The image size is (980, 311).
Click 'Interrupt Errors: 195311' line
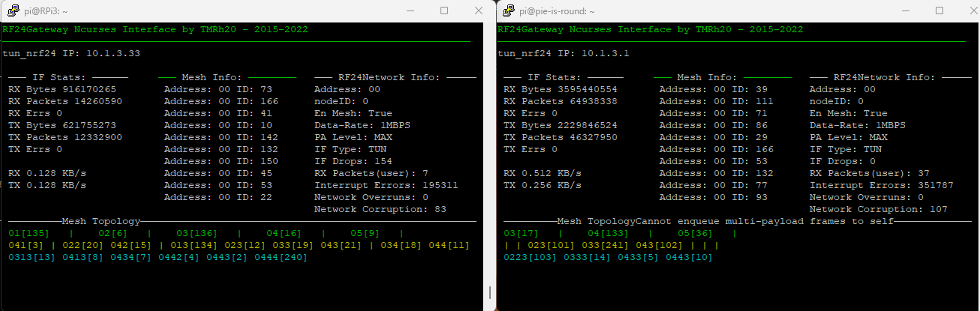tap(386, 185)
